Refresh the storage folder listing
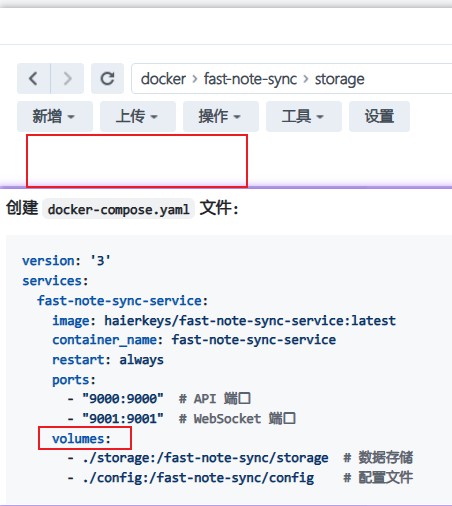Image resolution: width=452 pixels, height=506 pixels. pos(107,79)
